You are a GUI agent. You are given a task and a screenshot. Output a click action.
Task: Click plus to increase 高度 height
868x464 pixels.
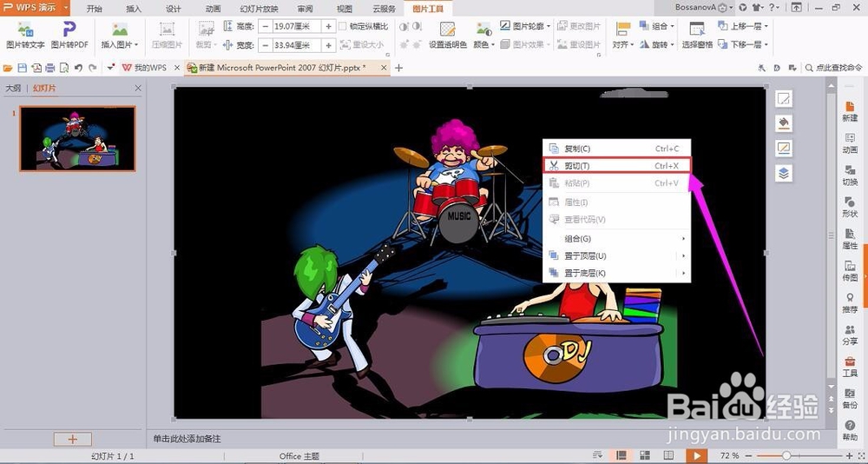coord(329,26)
